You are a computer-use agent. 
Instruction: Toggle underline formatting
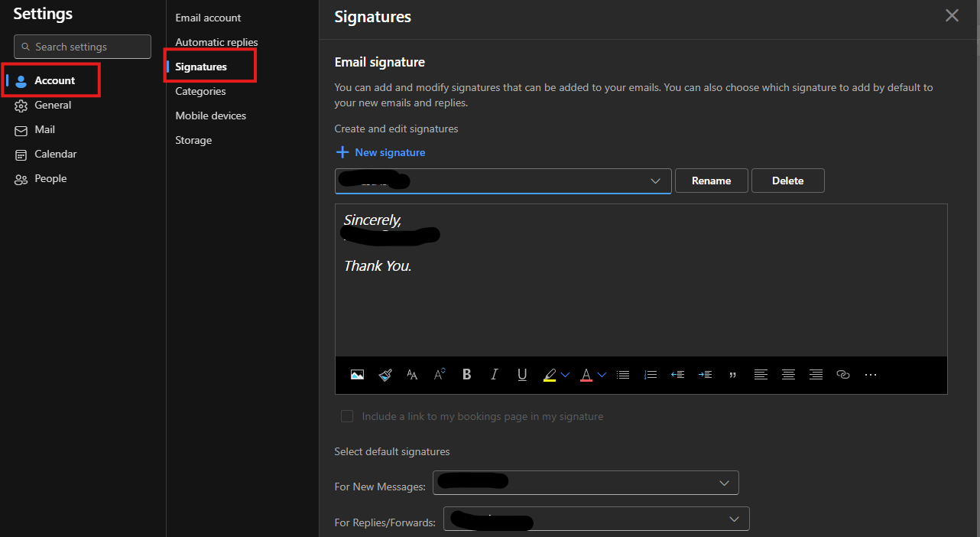click(x=522, y=375)
